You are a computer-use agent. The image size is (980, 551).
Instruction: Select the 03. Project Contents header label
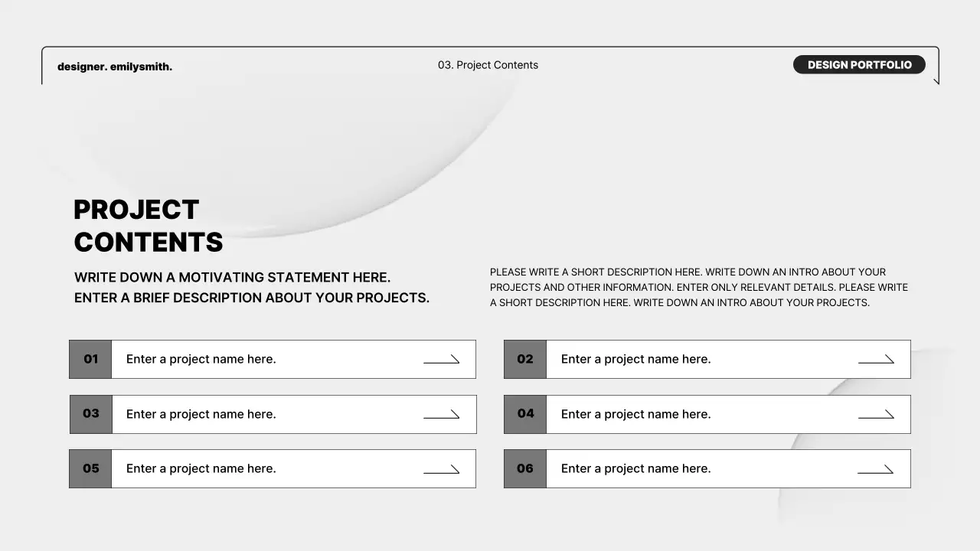coord(488,65)
